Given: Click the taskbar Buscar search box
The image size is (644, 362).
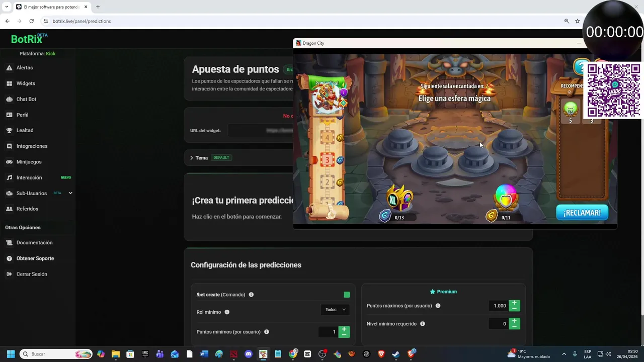Looking at the screenshot, I should coord(56,354).
